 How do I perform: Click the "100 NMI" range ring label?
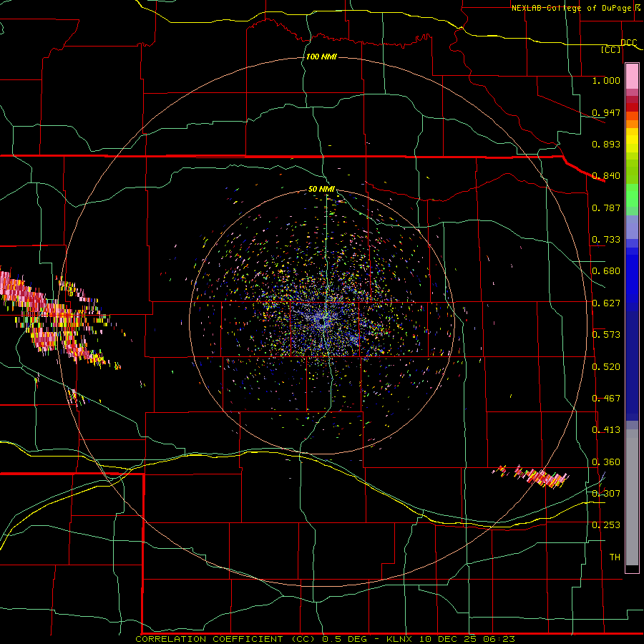321,57
